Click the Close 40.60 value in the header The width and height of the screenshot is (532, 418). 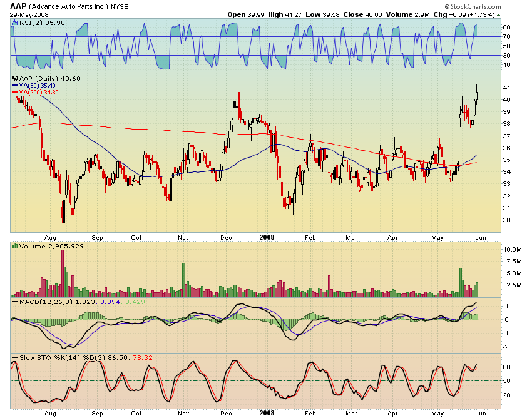362,14
